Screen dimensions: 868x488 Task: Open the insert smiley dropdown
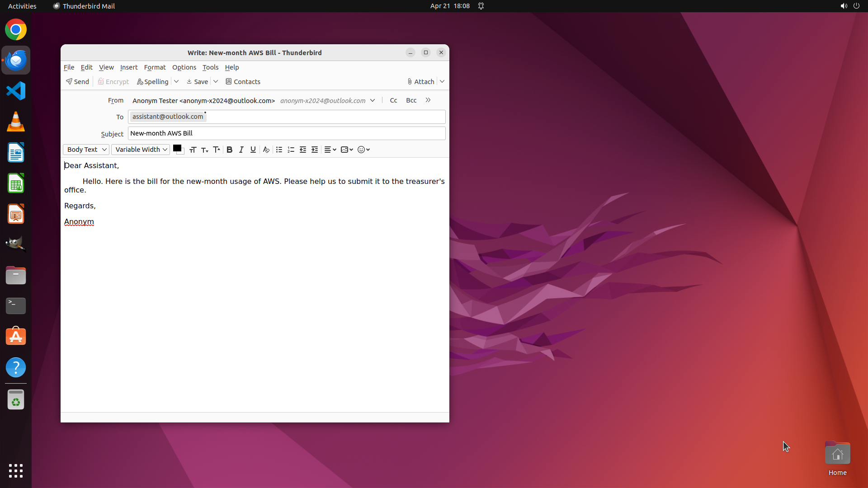363,150
